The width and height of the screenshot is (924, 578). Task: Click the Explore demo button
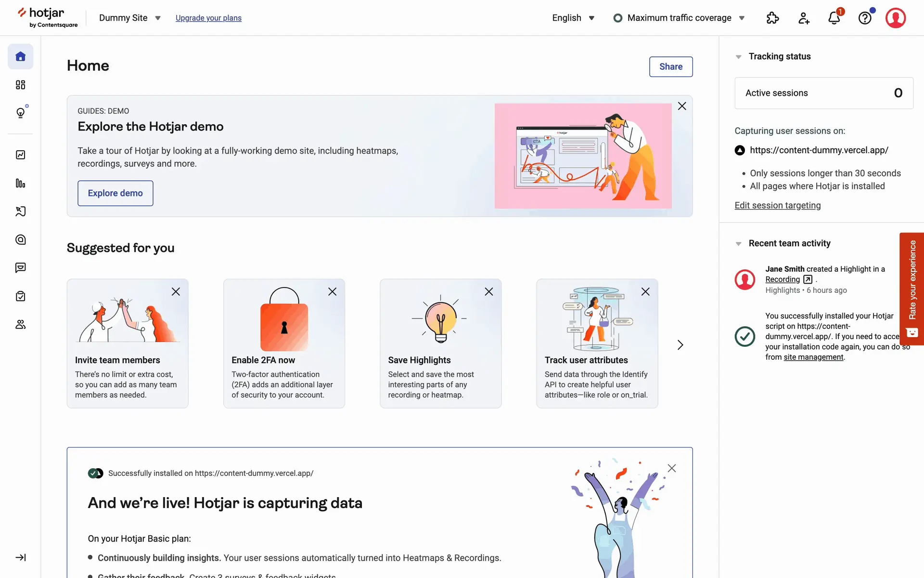click(x=115, y=193)
